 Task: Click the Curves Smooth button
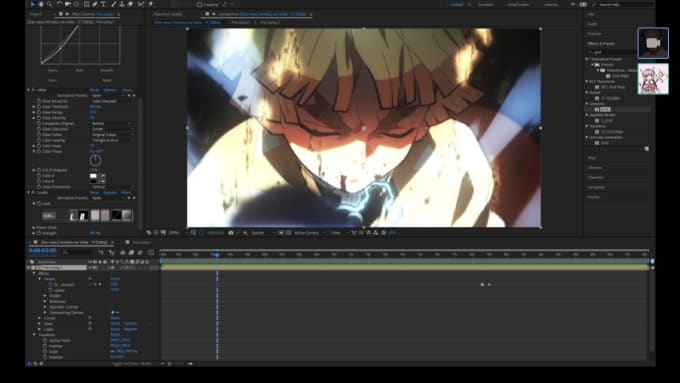107,70
